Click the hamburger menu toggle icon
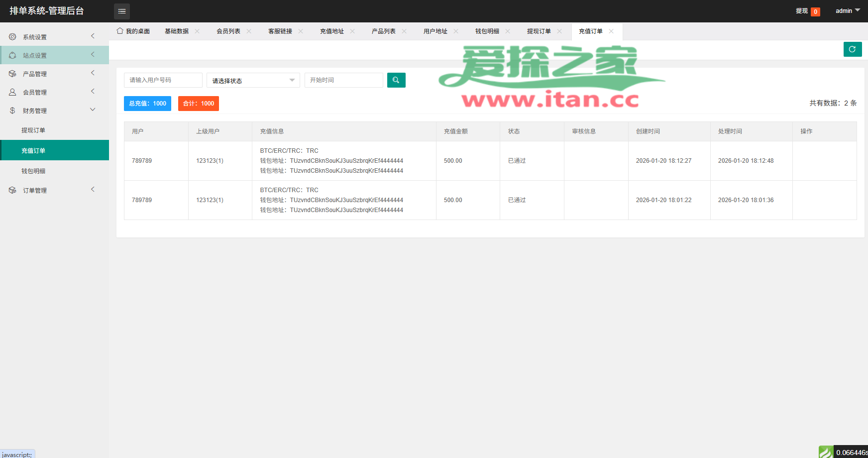Image resolution: width=868 pixels, height=458 pixels. [x=122, y=11]
